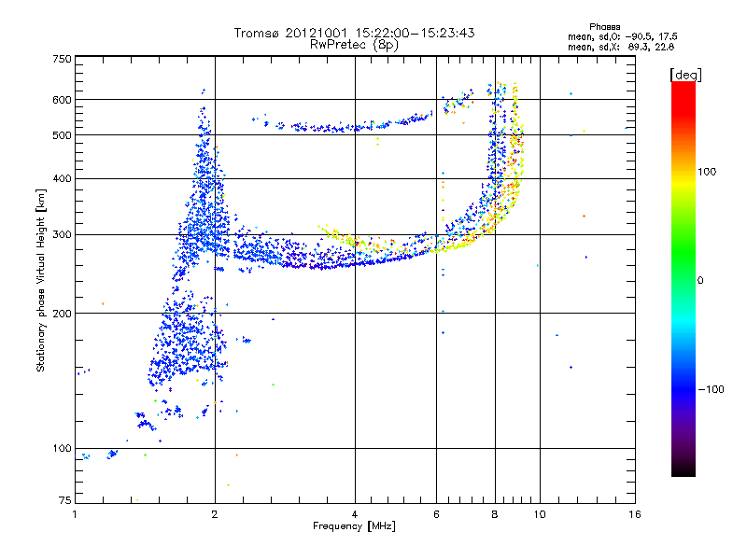Click the '16' x-axis tick label
The height and width of the screenshot is (560, 747).
coord(635,514)
